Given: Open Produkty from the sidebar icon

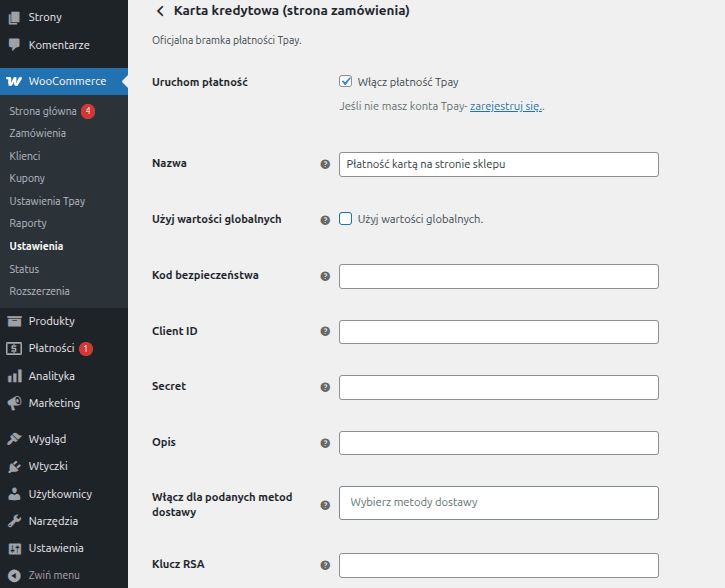Looking at the screenshot, I should click(x=14, y=321).
